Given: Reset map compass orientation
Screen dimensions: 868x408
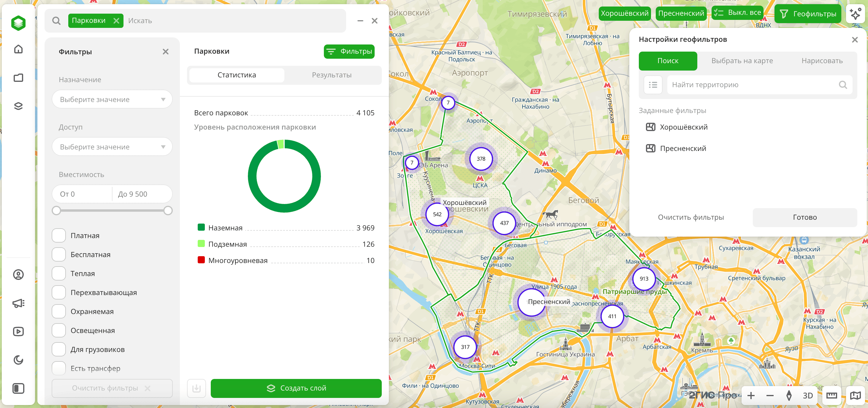Looking at the screenshot, I should click(x=788, y=395).
